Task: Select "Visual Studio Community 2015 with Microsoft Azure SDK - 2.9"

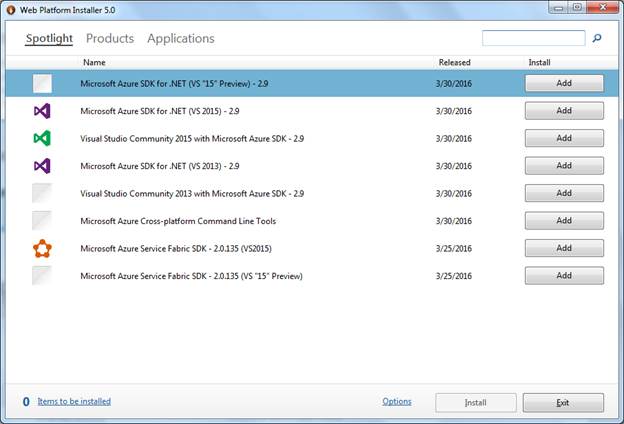Action: click(192, 139)
